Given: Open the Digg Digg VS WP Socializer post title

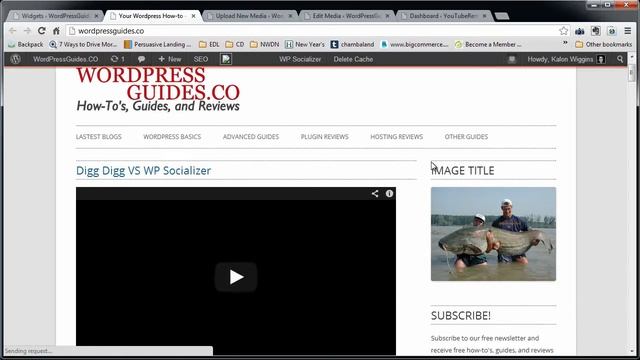Looking at the screenshot, I should [x=143, y=171].
